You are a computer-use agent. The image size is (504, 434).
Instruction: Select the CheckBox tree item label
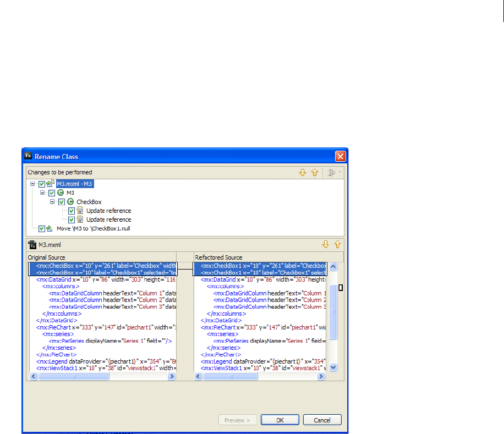click(x=89, y=202)
